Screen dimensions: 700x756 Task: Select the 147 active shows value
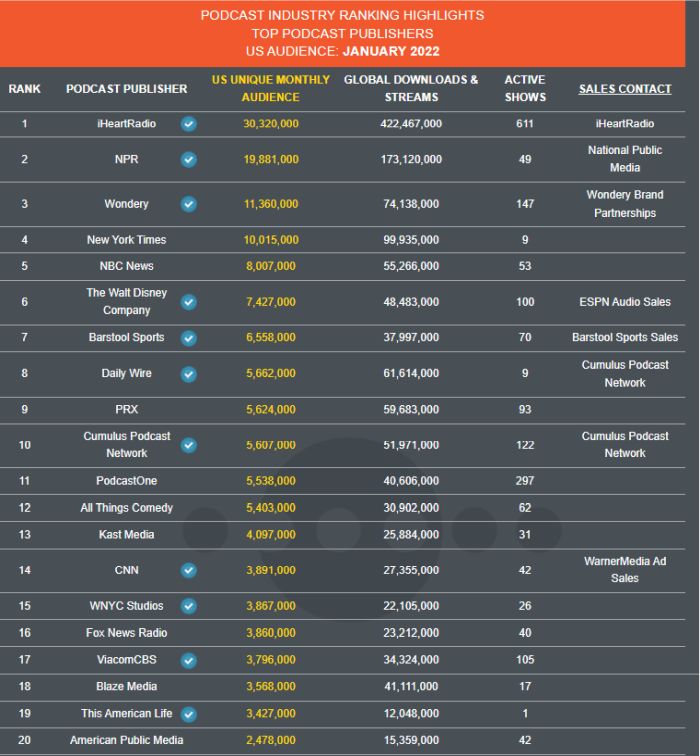(x=525, y=204)
